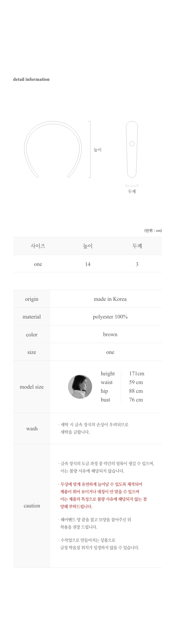Click the 높이 label beside the headband diagram
175x644 pixels.
click(97, 150)
